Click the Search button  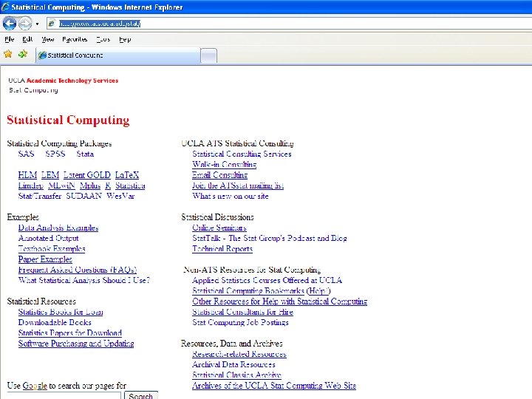(141, 395)
